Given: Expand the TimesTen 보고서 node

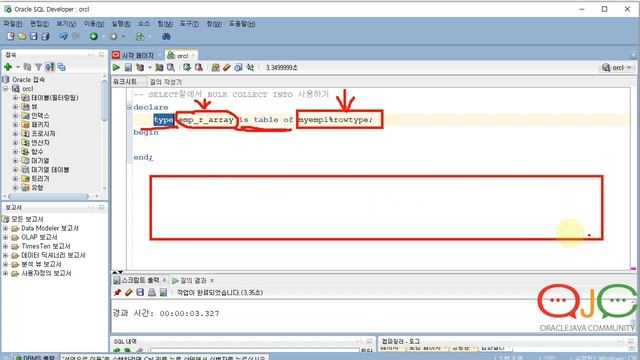Looking at the screenshot, I should [6, 246].
